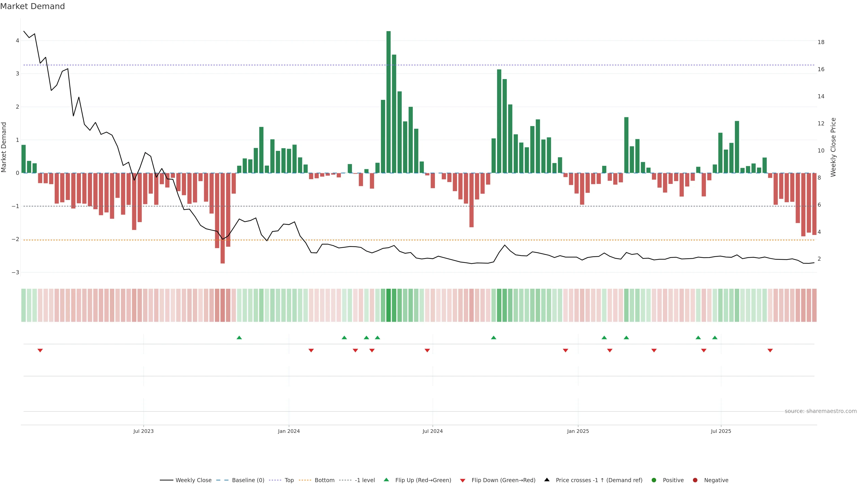Image resolution: width=868 pixels, height=488 pixels.
Task: Click the leftmost green flip-up triangle marker
Action: coord(239,338)
